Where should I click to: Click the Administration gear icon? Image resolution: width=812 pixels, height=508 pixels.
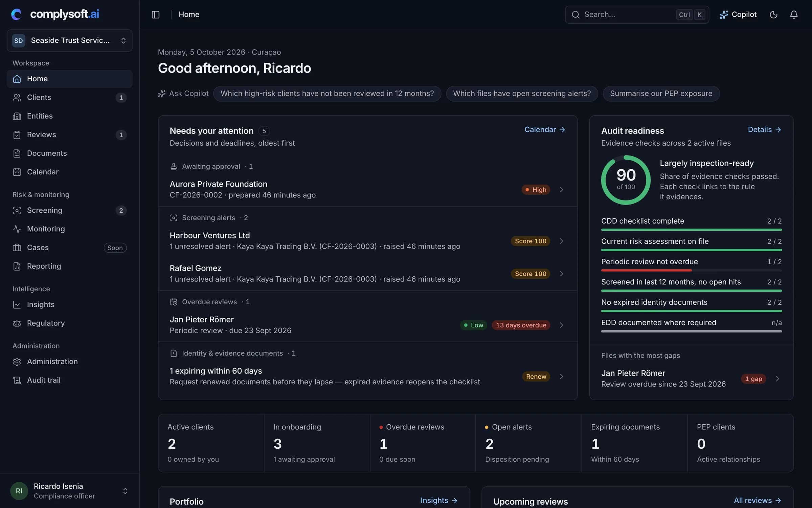pyautogui.click(x=17, y=361)
